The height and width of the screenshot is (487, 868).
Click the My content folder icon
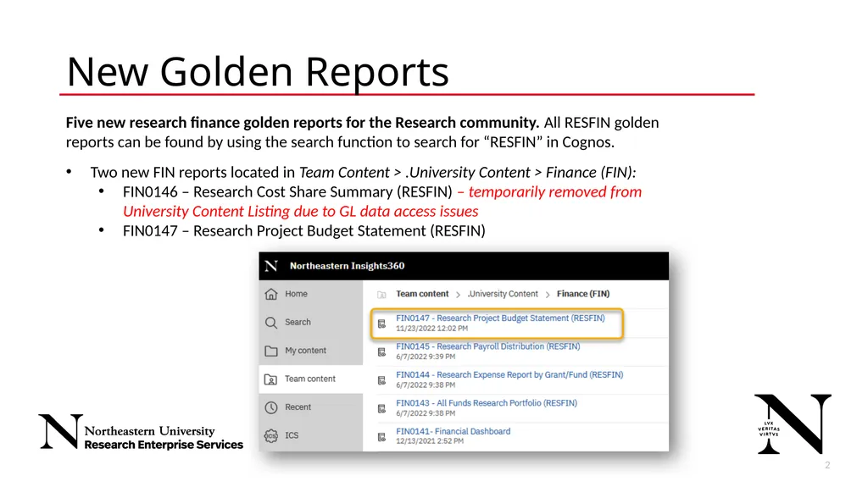point(270,351)
